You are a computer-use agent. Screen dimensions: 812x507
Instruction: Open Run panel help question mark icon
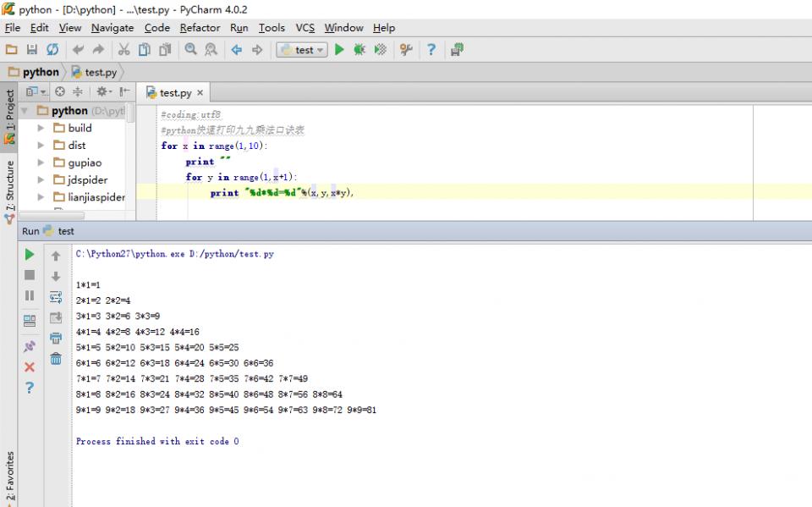point(30,388)
